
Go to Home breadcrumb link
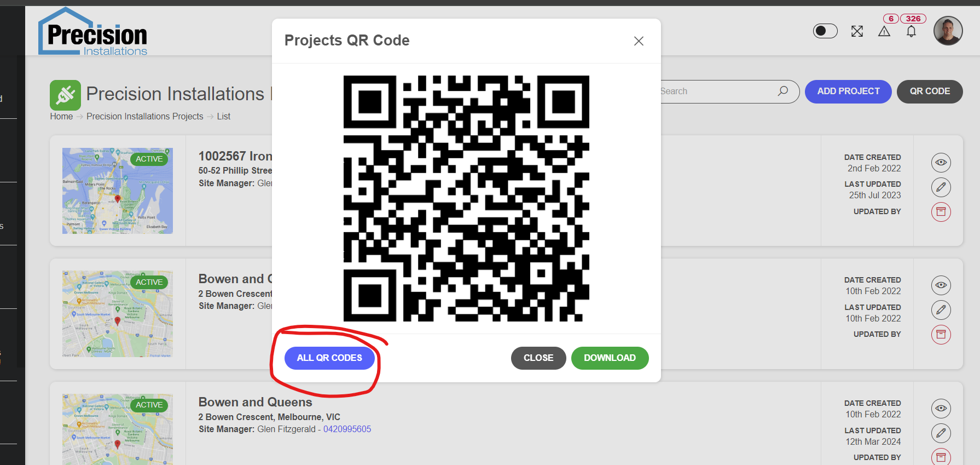pyautogui.click(x=61, y=116)
